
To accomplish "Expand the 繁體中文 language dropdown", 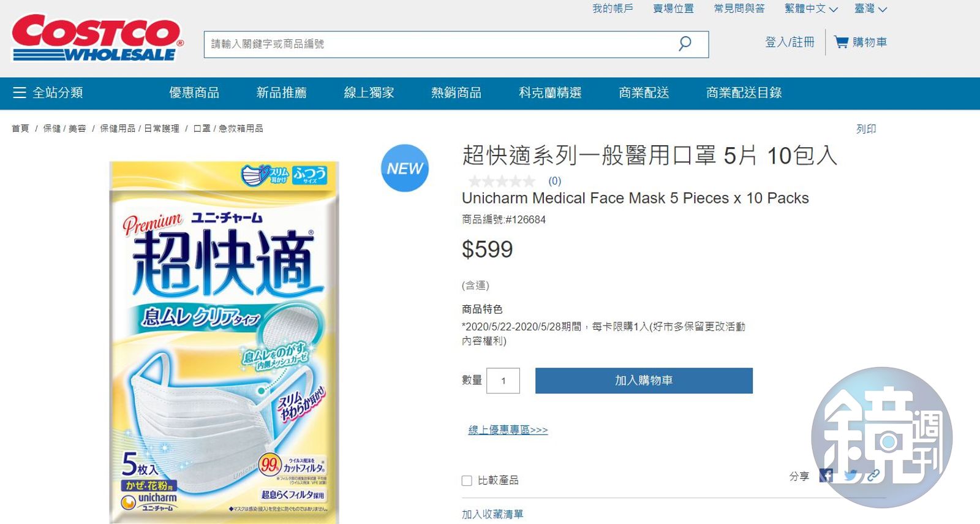I will tap(810, 9).
